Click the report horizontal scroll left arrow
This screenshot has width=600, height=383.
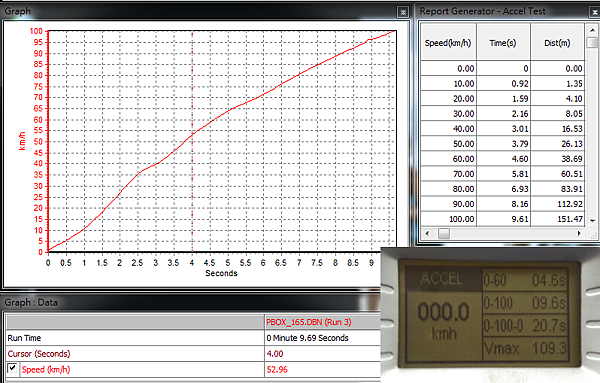[427, 233]
